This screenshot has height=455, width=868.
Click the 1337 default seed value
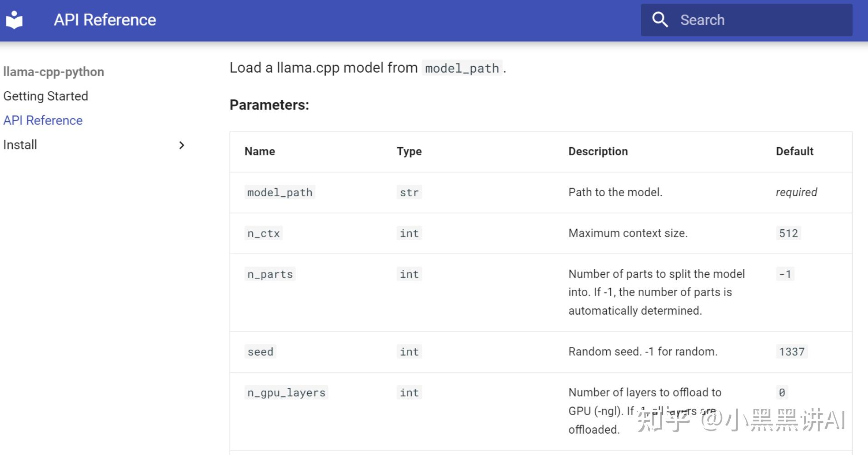click(792, 352)
